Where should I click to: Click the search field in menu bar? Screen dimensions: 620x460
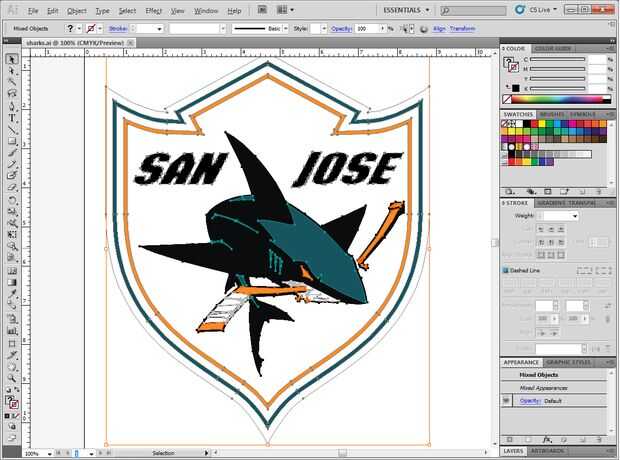coord(474,11)
